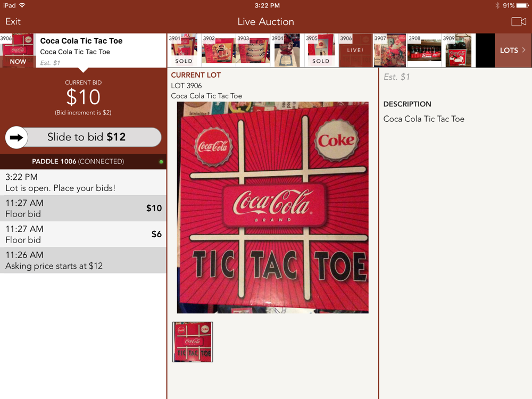Viewport: 532px width, 399px height.
Task: Tap the slide-to-bid arrow handle
Action: [x=16, y=137]
